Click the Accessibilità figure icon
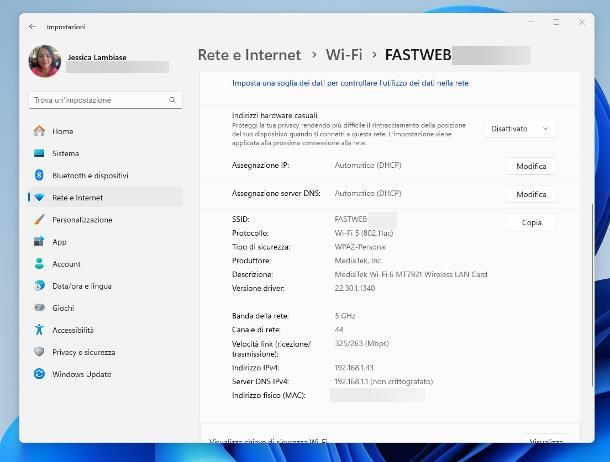 (39, 330)
